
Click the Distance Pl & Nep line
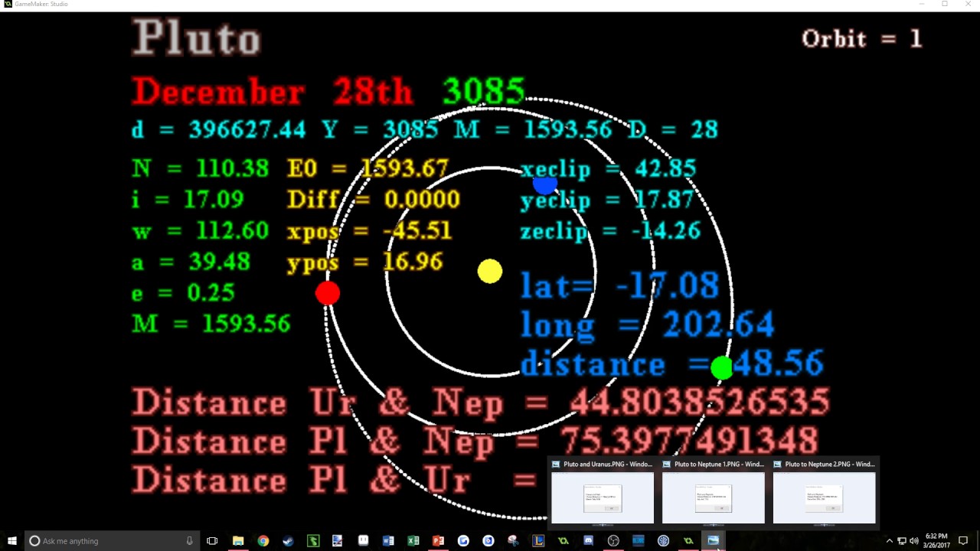(475, 442)
